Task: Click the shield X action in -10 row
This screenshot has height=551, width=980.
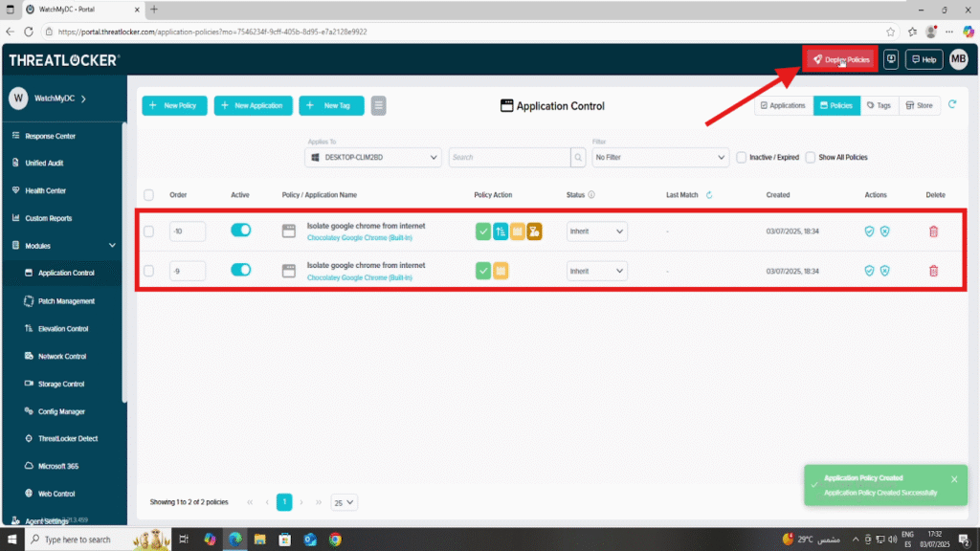Action: [885, 231]
